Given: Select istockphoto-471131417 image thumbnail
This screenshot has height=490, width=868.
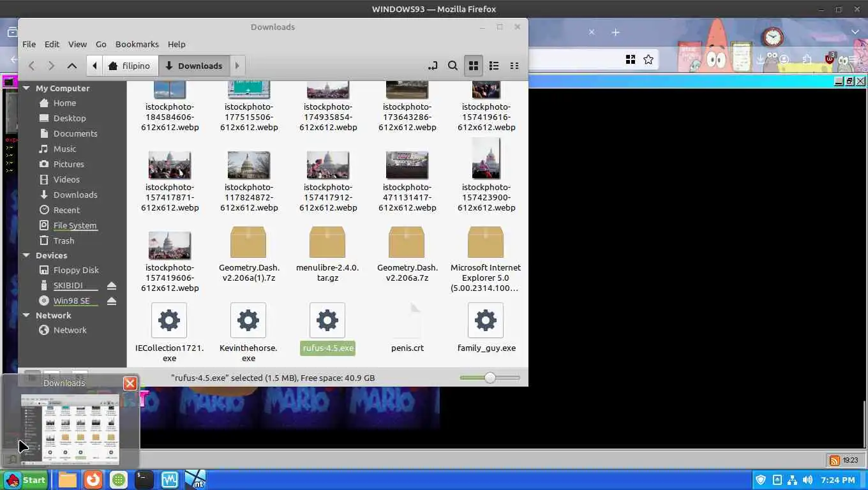Looking at the screenshot, I should click(x=407, y=165).
